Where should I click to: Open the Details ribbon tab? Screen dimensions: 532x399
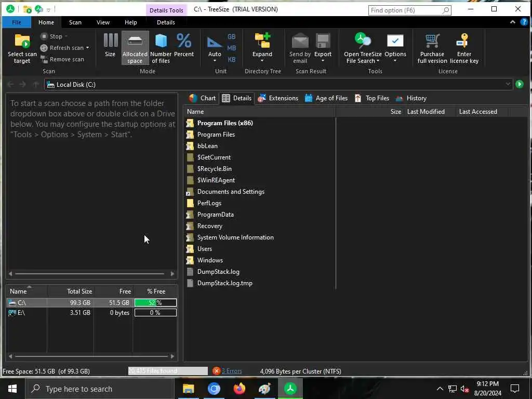point(166,22)
